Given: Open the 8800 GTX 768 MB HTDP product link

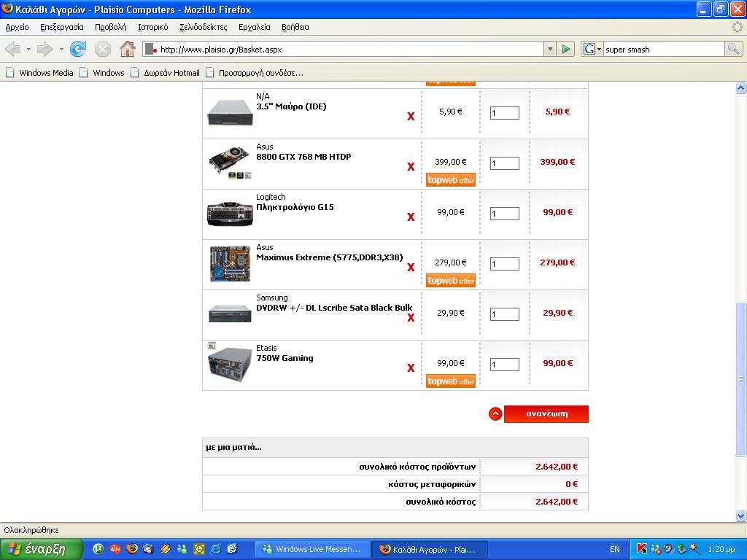Looking at the screenshot, I should 303,157.
